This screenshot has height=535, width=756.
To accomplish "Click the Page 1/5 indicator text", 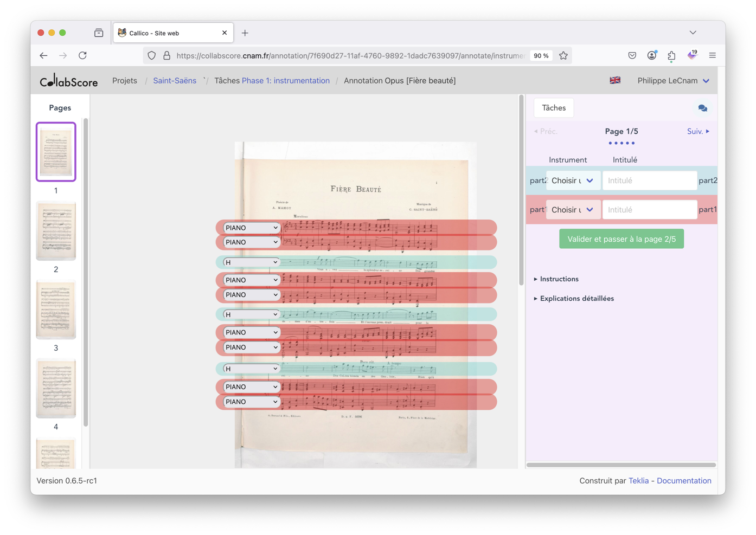I will [x=622, y=131].
